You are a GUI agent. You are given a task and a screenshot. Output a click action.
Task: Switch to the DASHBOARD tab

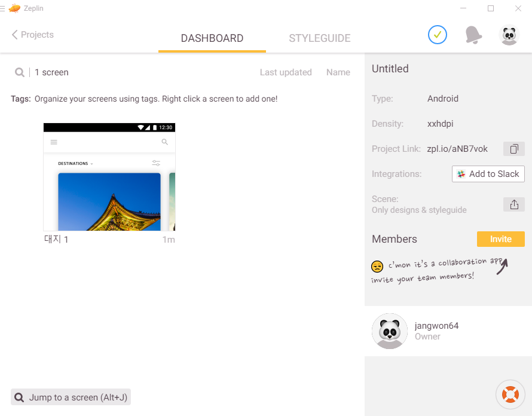pyautogui.click(x=212, y=38)
